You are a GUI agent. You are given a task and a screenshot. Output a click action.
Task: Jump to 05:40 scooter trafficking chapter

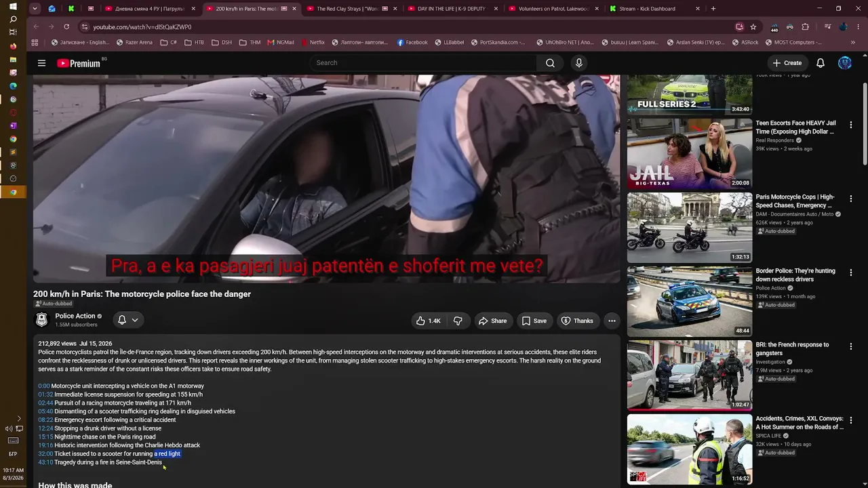coord(45,411)
